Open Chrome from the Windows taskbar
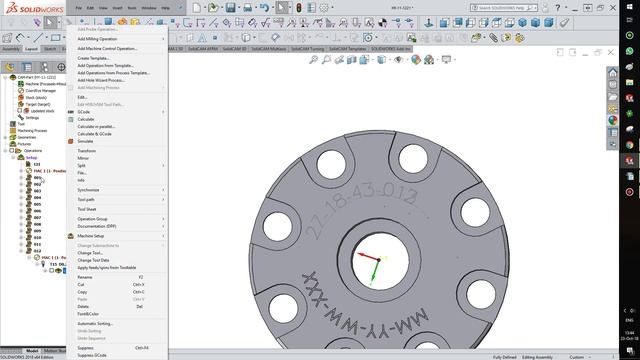 pos(629,145)
